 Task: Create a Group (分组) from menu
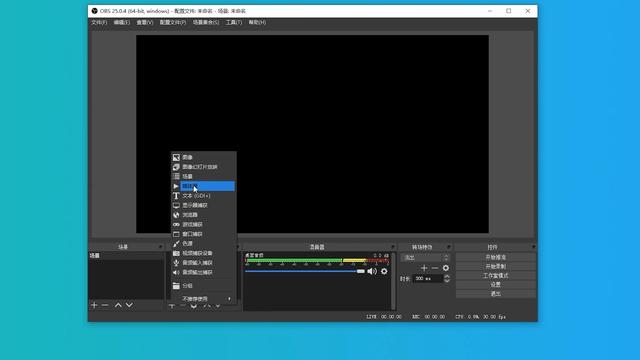203,286
